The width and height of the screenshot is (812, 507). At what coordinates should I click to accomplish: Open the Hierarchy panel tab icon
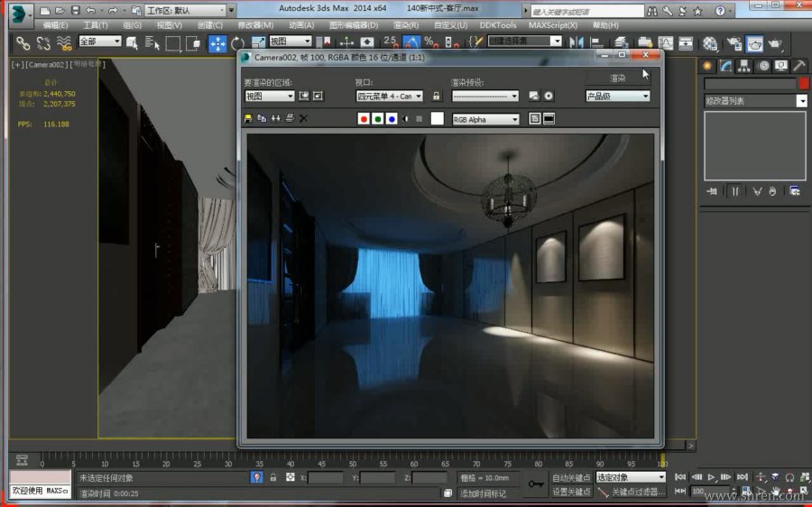(744, 66)
